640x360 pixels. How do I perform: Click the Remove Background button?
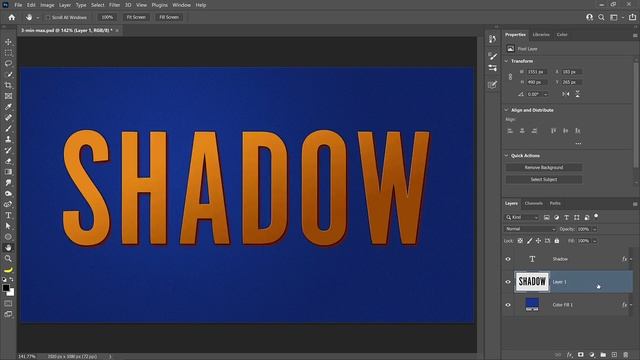click(x=544, y=168)
